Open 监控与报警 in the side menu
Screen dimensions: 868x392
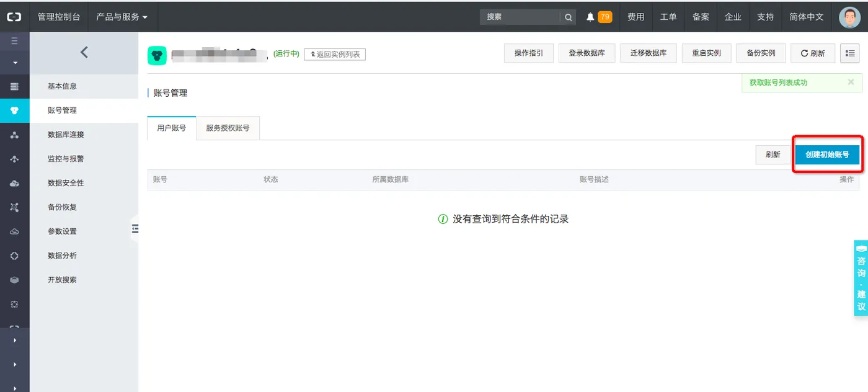[x=84, y=159]
